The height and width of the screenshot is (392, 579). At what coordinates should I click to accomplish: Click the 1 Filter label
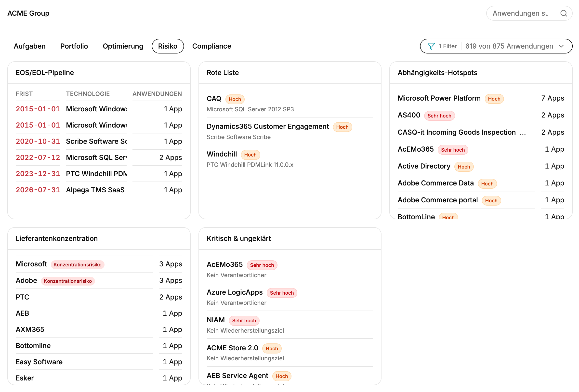[x=448, y=46]
